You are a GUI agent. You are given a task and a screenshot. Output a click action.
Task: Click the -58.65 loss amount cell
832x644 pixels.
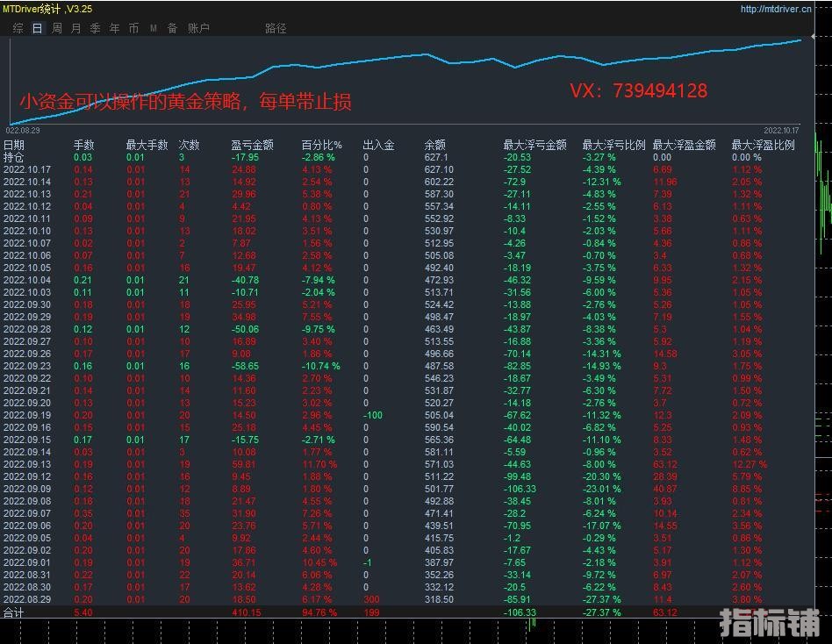pos(245,366)
